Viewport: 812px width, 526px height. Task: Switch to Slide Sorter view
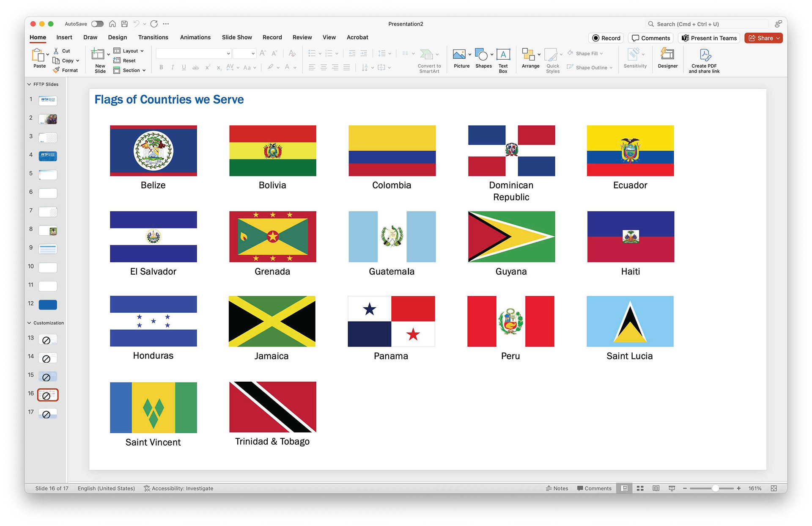pyautogui.click(x=640, y=488)
